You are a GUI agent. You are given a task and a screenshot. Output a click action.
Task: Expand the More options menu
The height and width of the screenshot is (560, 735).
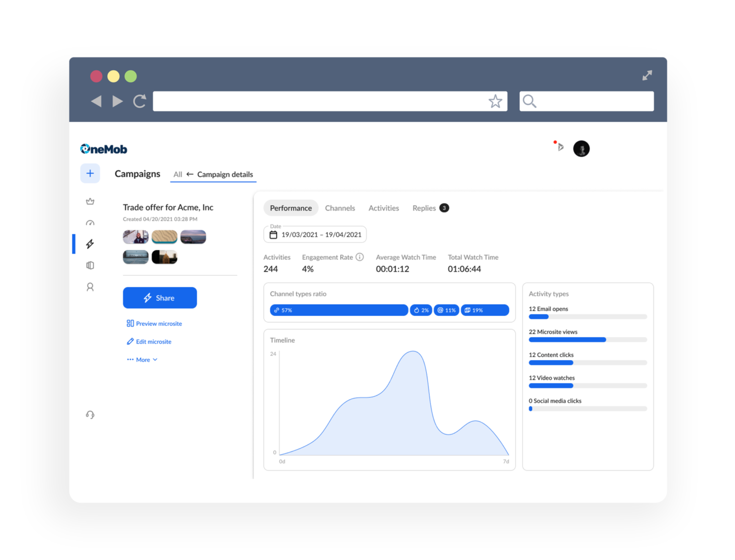142,359
